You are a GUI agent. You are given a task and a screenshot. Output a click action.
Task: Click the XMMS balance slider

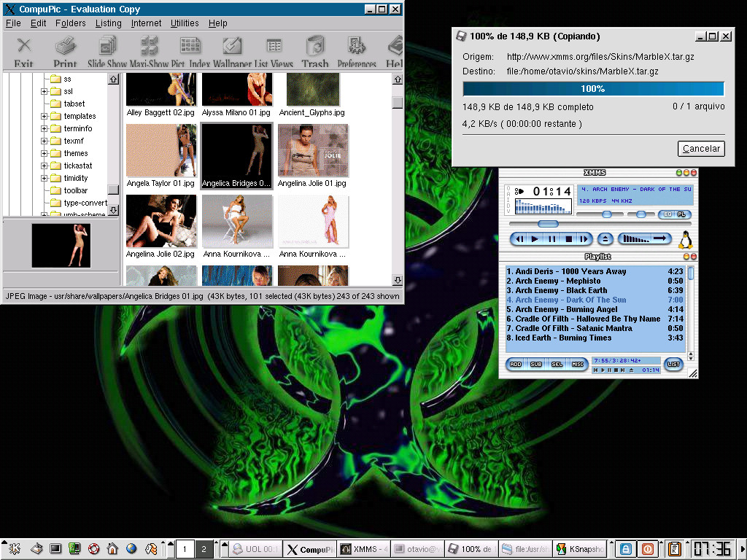[x=641, y=214]
